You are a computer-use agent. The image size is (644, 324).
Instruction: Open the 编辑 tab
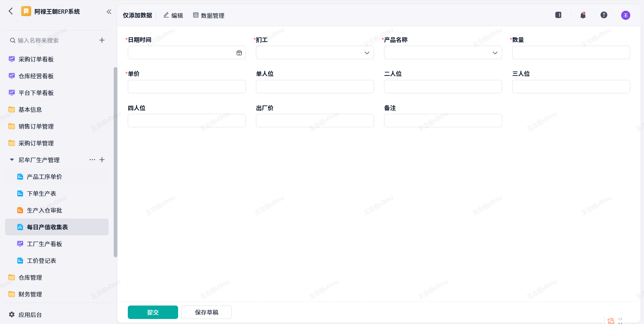pos(173,15)
